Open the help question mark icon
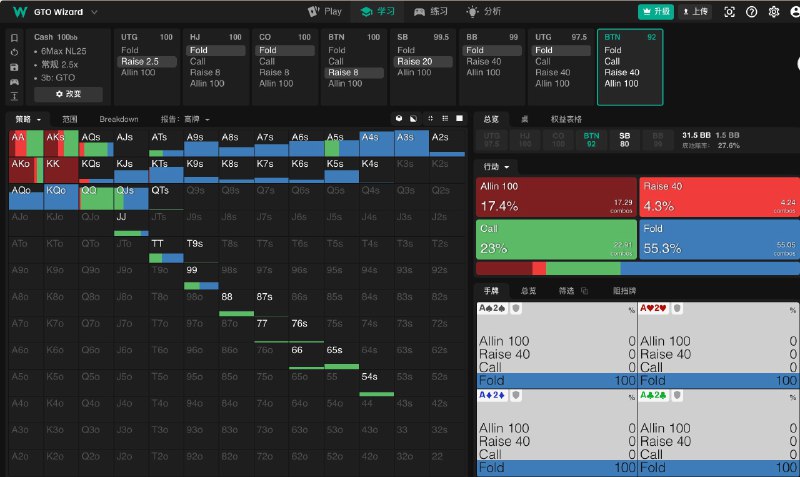The width and height of the screenshot is (800, 477). pos(751,12)
